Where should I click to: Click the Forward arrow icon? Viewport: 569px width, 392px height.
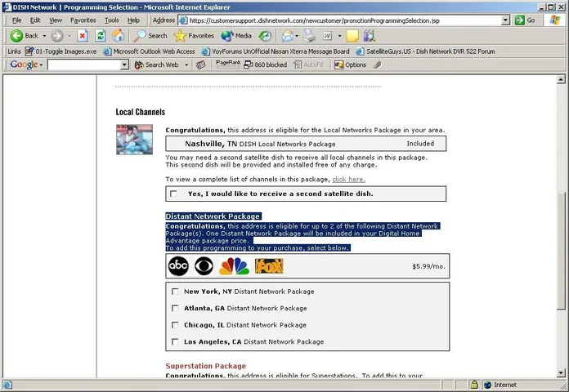point(57,36)
